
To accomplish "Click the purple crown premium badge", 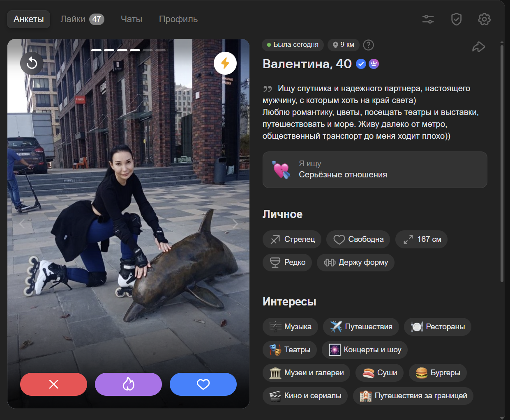I will pyautogui.click(x=374, y=64).
